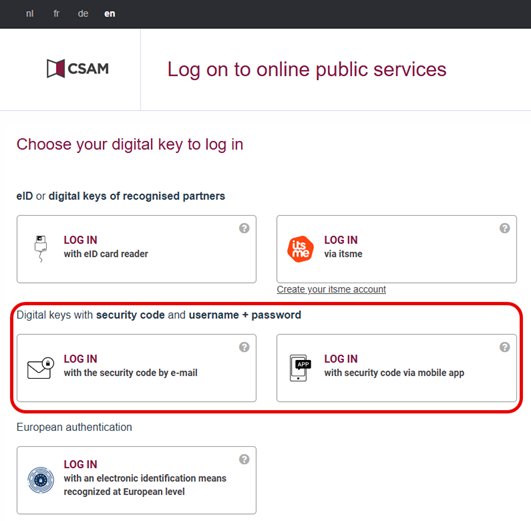Open help for itsme login
This screenshot has width=531, height=521.
(505, 228)
